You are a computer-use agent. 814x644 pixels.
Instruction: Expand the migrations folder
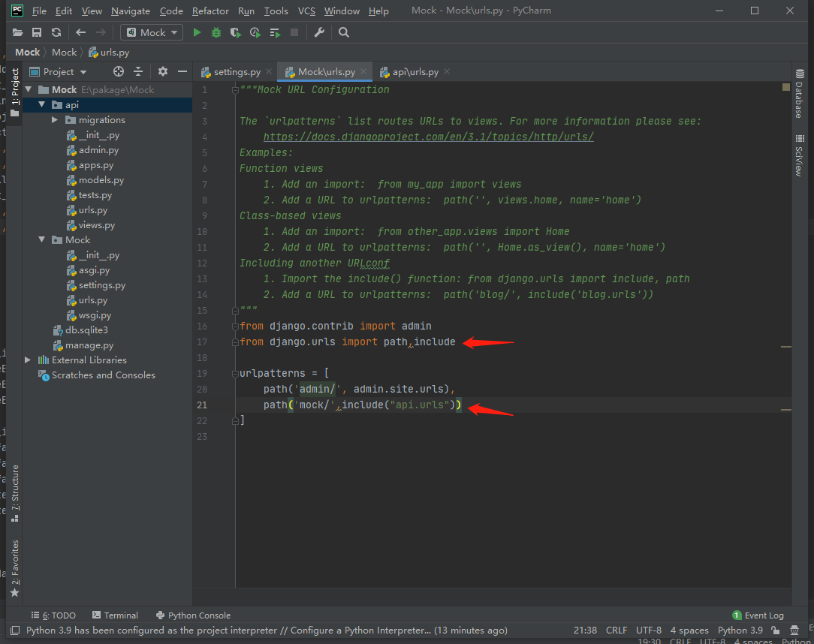point(55,120)
